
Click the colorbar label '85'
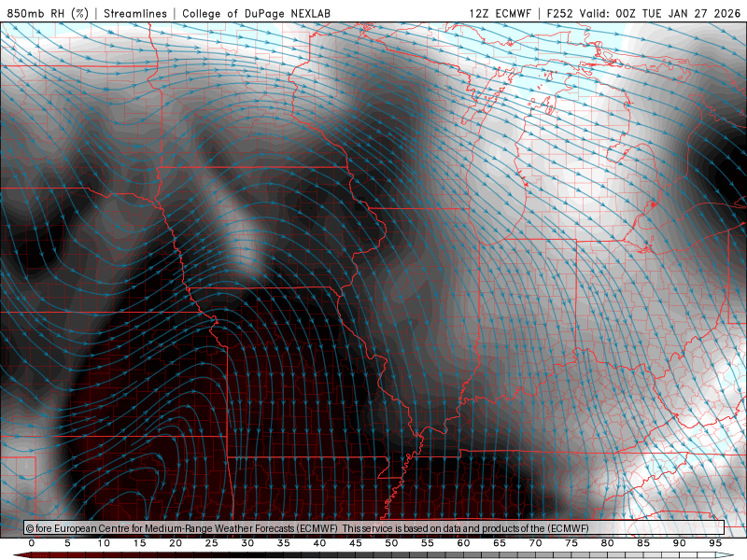[x=643, y=543]
